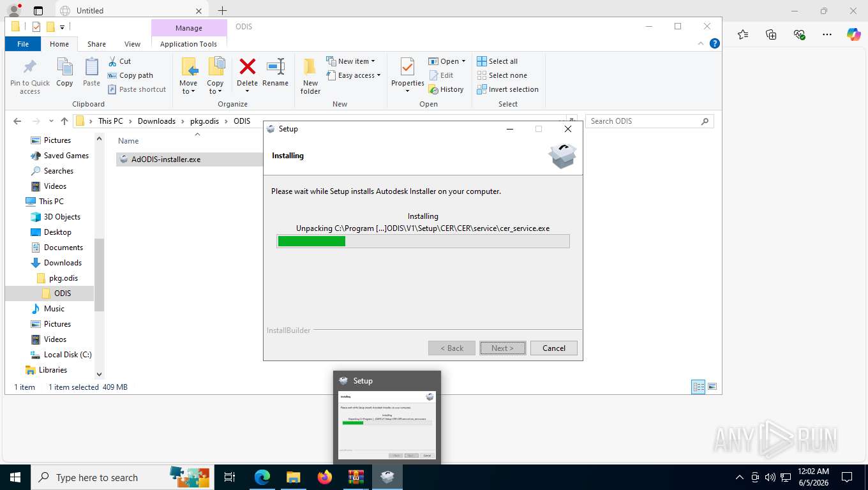
Task: Switch to large icons view layout
Action: tap(712, 387)
